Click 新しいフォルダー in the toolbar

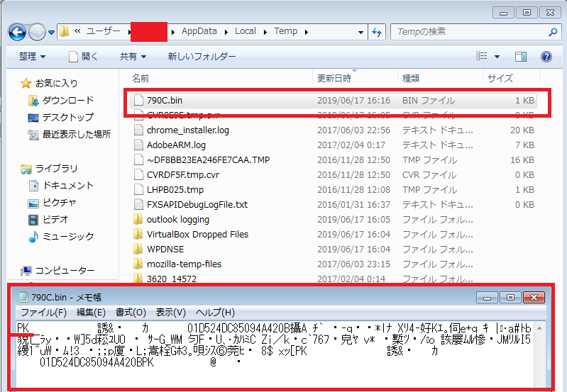click(202, 57)
